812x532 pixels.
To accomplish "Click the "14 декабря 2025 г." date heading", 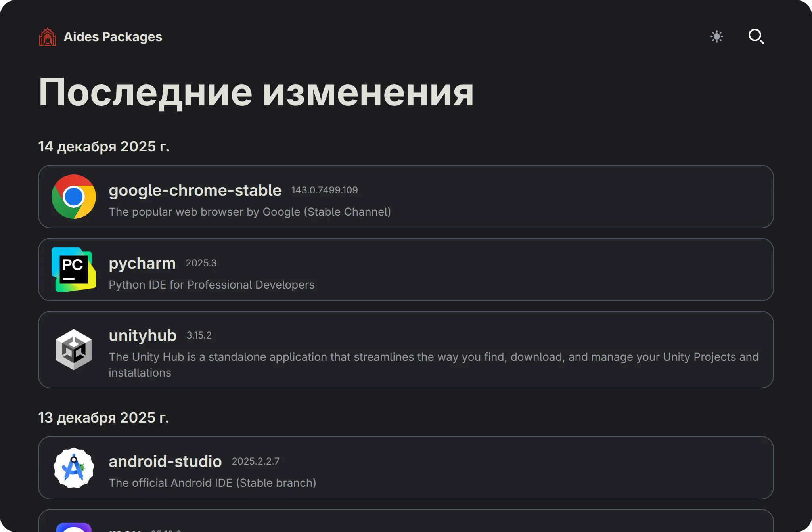I will point(104,147).
